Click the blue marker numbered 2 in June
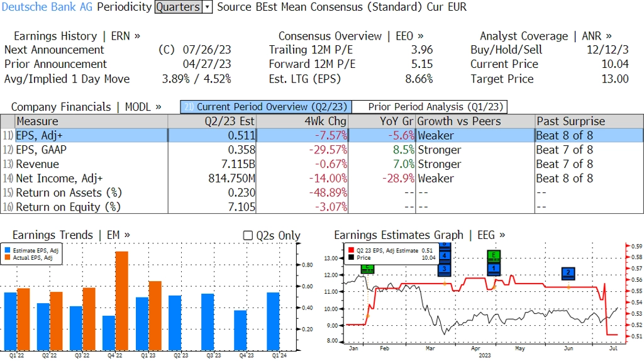The height and width of the screenshot is (361, 644). tap(568, 273)
